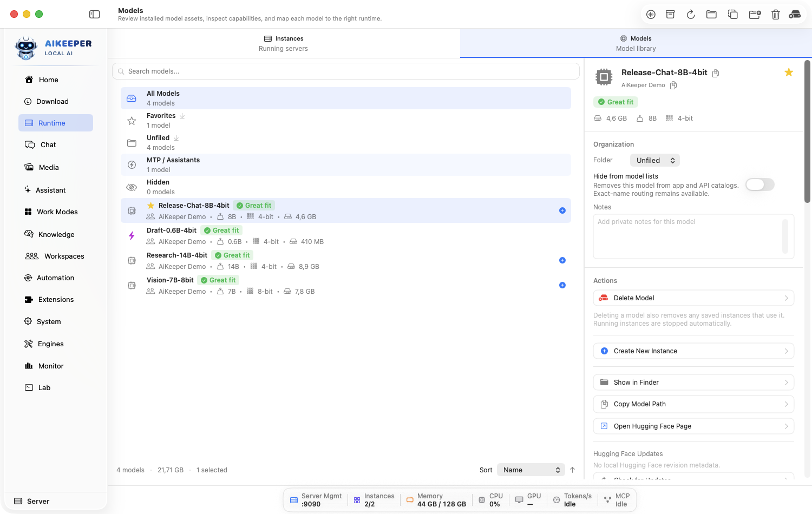Switch to the Instances tab
The height and width of the screenshot is (514, 812).
pyautogui.click(x=284, y=43)
